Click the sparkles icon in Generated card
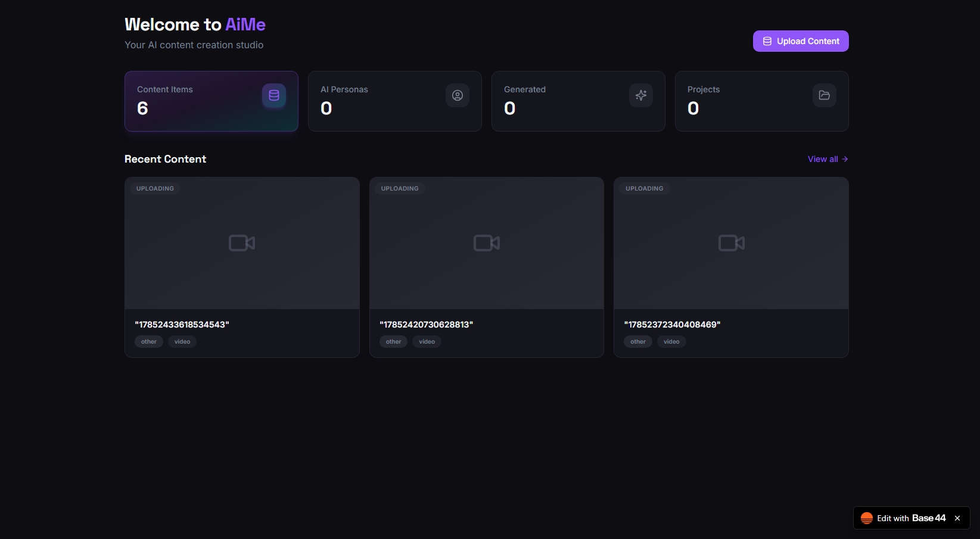The image size is (980, 539). pos(641,95)
